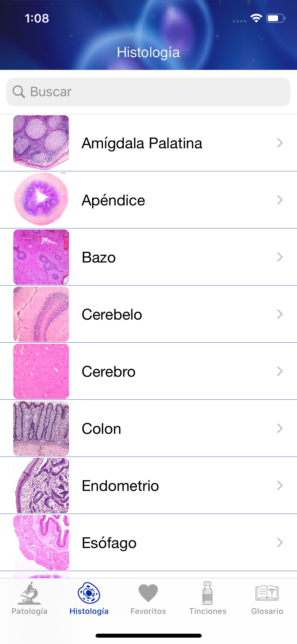Screen dimensions: 297x644
Task: Open Favoritos heart icon
Action: pyautogui.click(x=148, y=593)
